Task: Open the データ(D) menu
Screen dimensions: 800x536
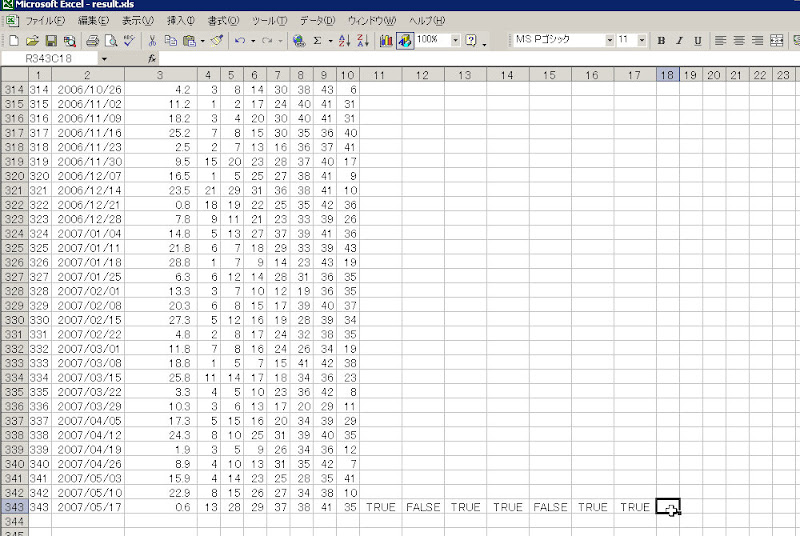Action: pyautogui.click(x=317, y=21)
